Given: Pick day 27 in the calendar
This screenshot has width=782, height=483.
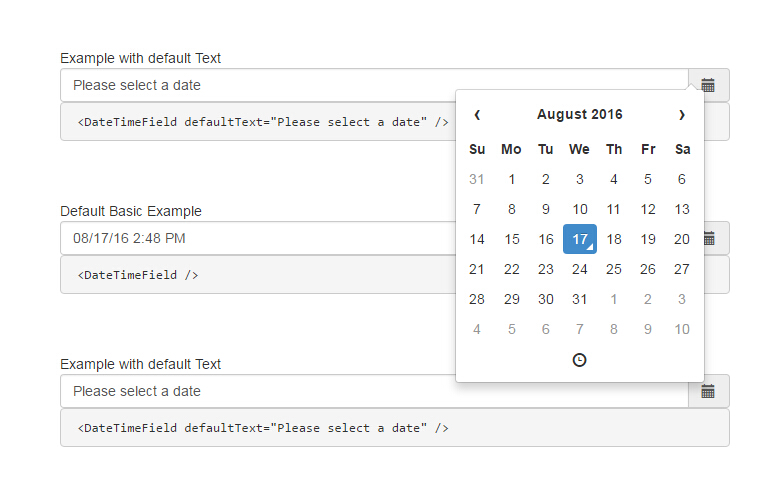Looking at the screenshot, I should pos(682,269).
